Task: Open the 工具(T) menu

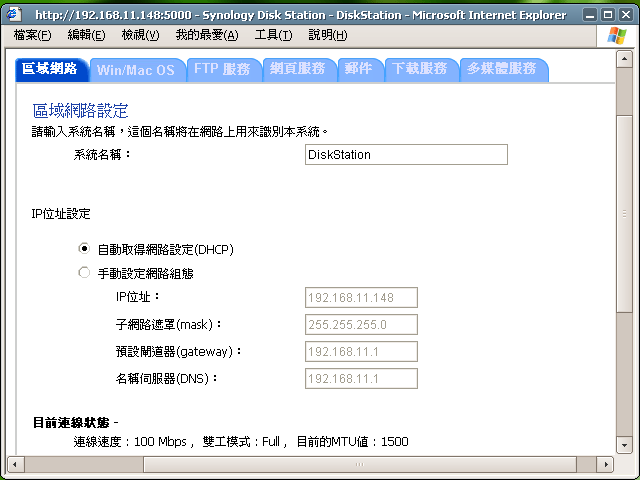Action: (273, 35)
